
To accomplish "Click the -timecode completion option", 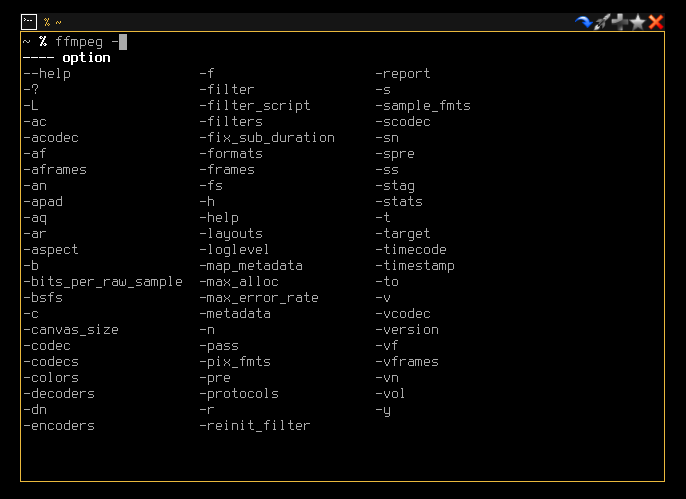I will [x=411, y=250].
